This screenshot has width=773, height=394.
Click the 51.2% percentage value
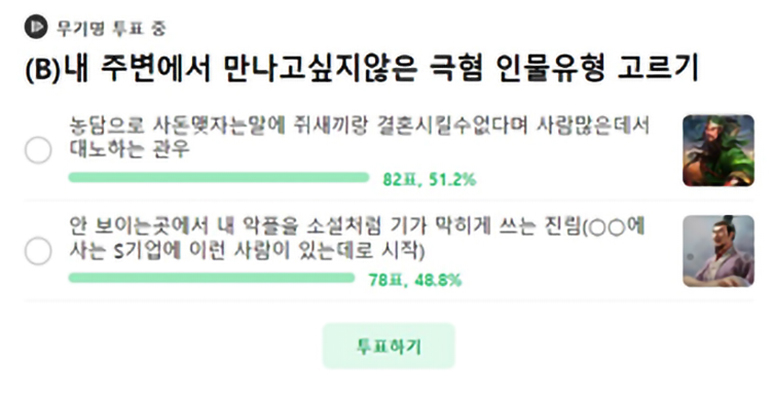452,179
